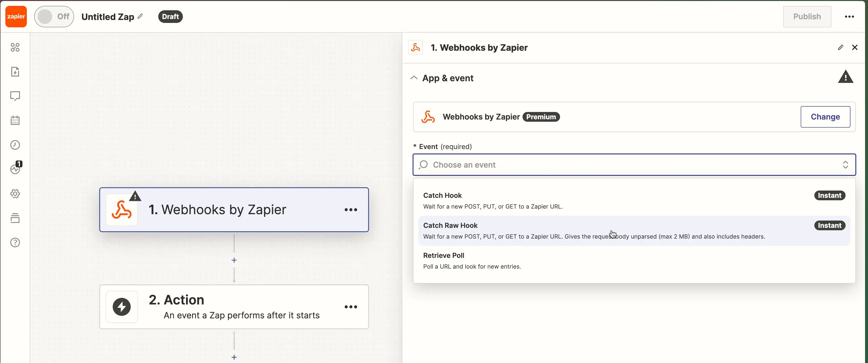Open the comments sidebar icon
868x363 pixels.
coord(15,96)
